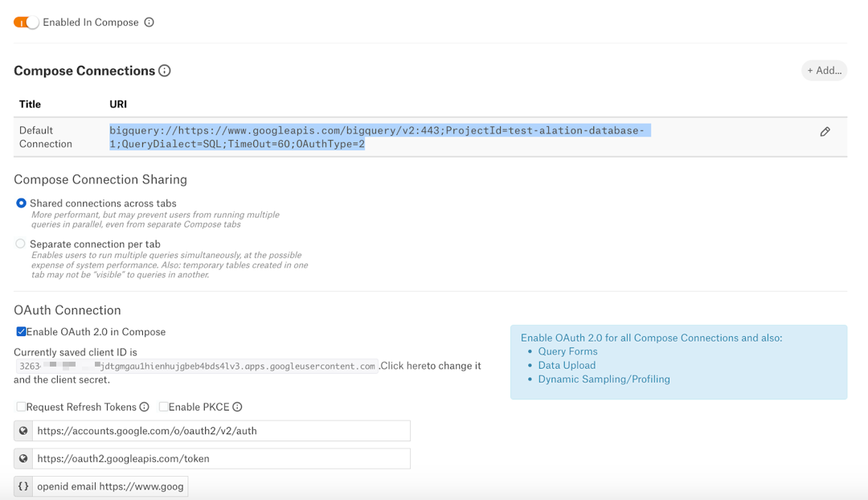Click the saved client ID value

tap(197, 366)
